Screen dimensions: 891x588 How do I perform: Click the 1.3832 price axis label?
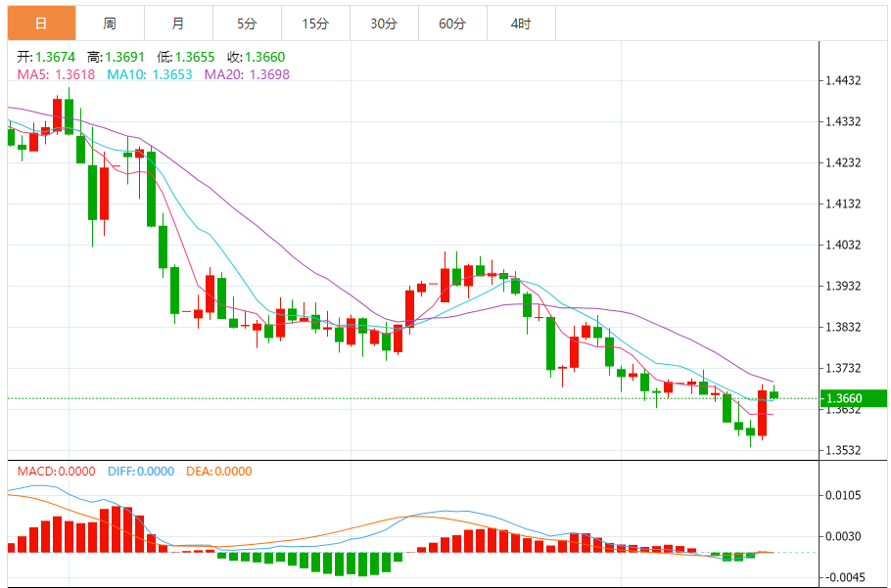845,328
